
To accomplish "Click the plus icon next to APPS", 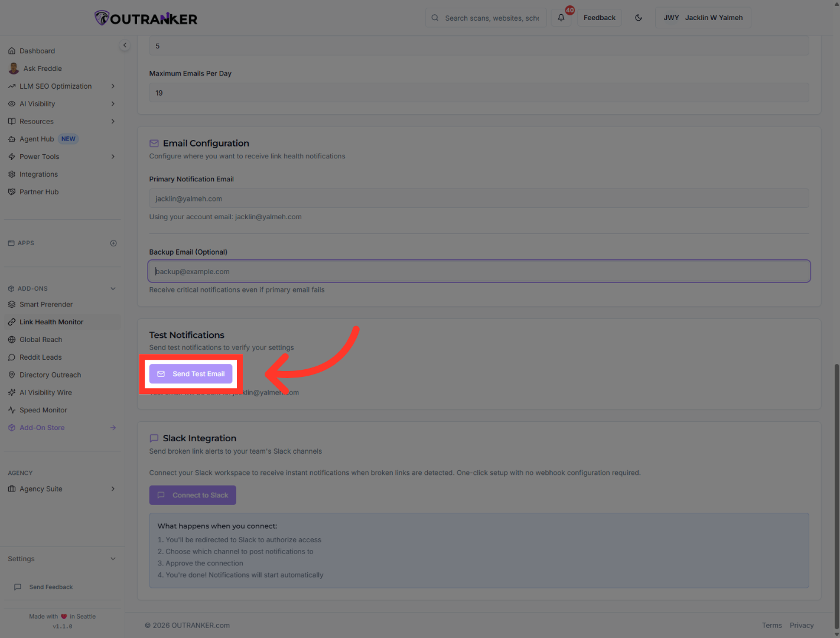I will point(113,243).
